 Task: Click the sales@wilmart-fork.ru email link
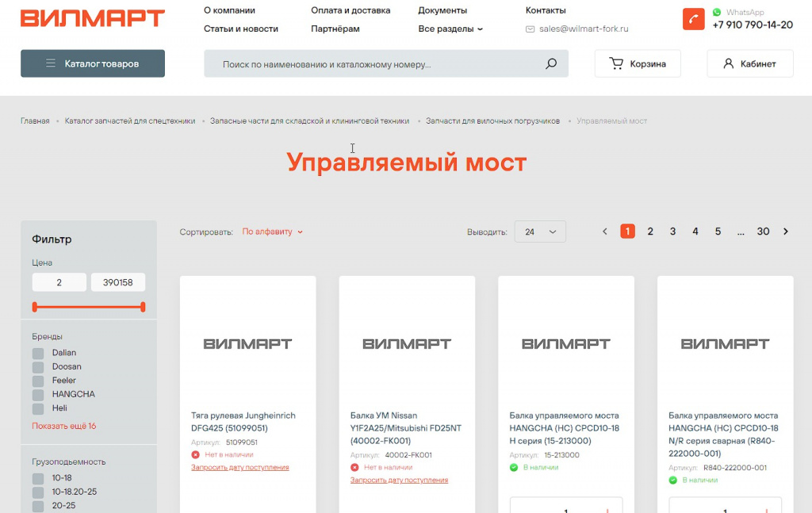click(x=584, y=29)
